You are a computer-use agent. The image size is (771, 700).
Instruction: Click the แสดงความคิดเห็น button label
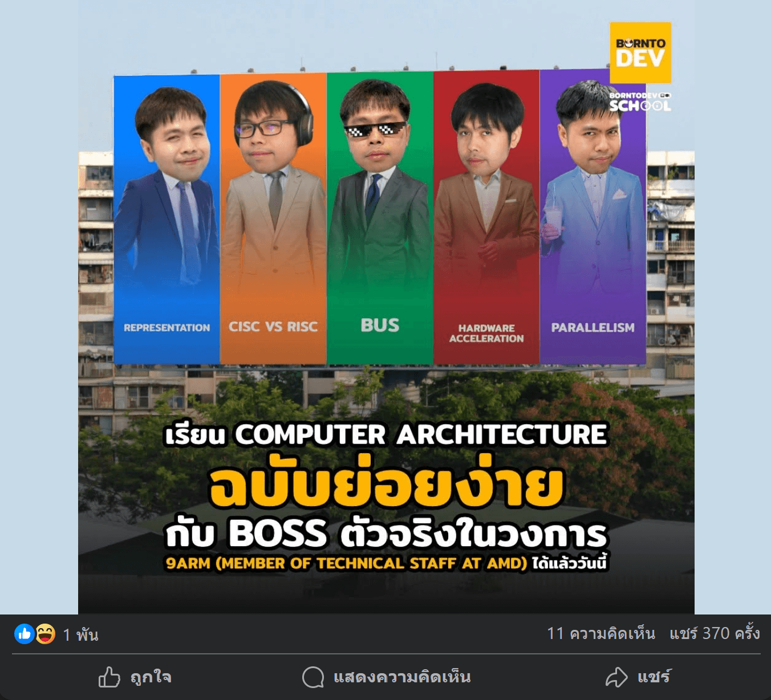click(402, 677)
